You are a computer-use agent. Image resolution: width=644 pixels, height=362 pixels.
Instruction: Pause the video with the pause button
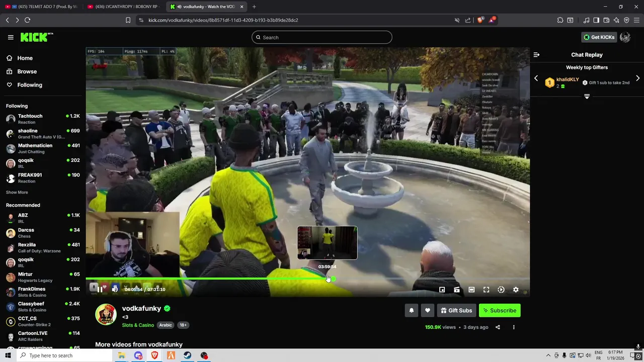100,289
